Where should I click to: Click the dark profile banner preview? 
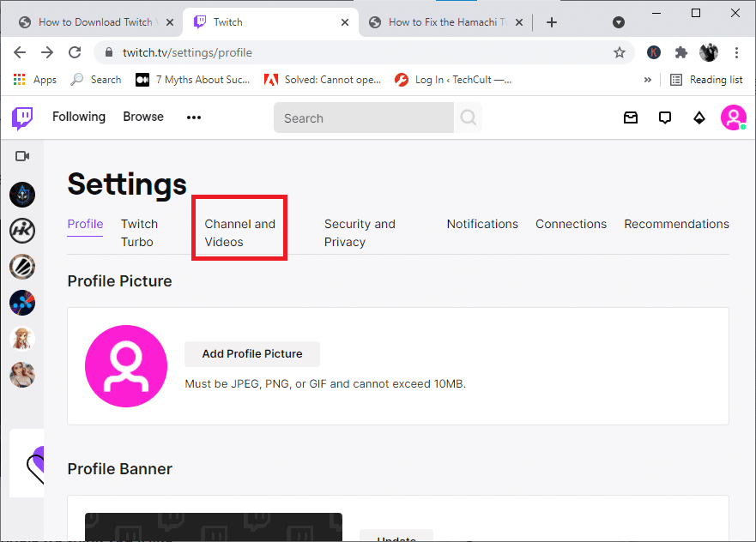pos(214,527)
